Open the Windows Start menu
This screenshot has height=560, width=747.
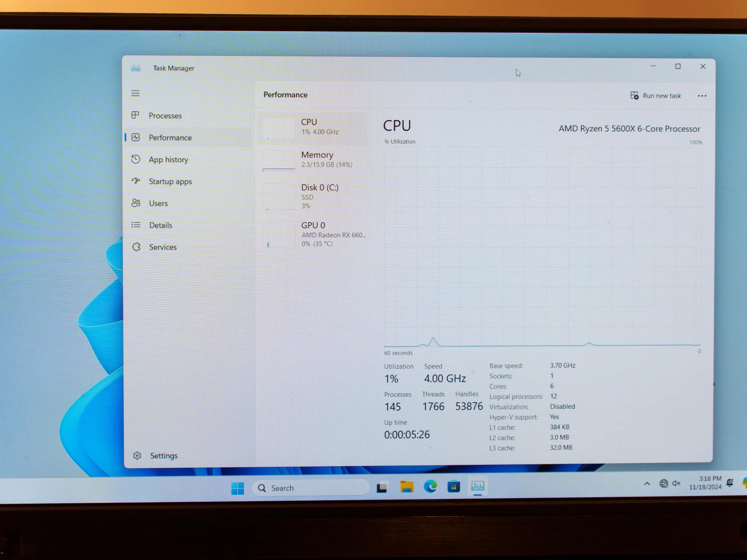tap(237, 488)
